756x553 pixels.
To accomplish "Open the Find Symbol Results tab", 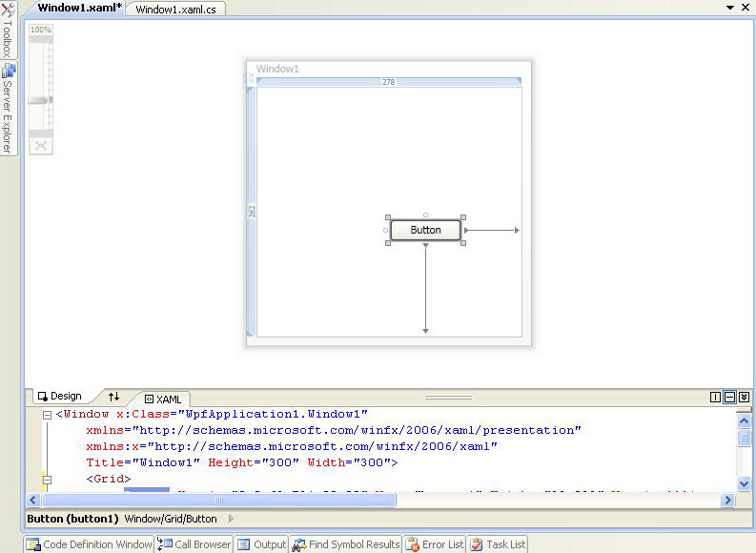I will (346, 544).
